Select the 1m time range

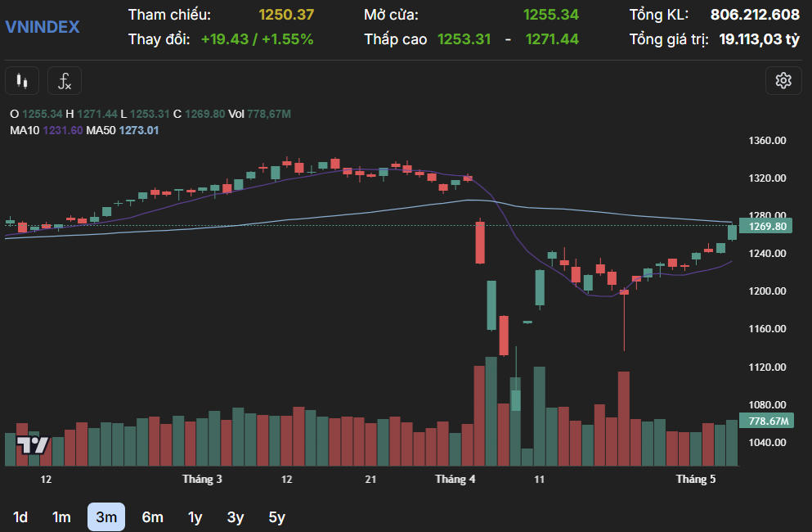click(61, 517)
